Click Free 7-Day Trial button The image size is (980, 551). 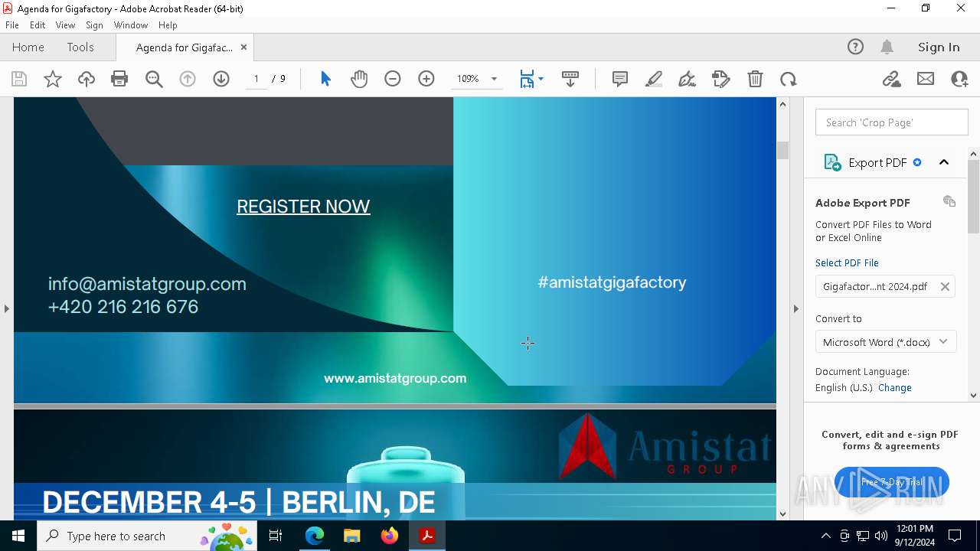[892, 482]
